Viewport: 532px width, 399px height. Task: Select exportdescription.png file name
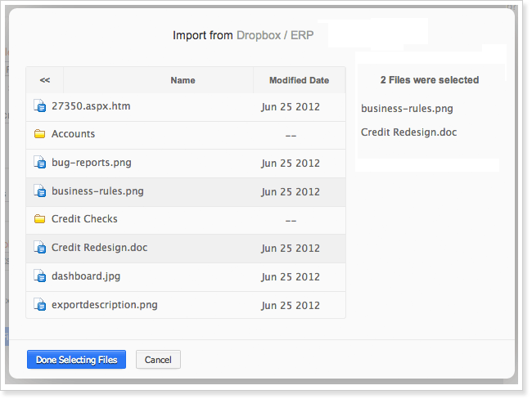tap(105, 305)
